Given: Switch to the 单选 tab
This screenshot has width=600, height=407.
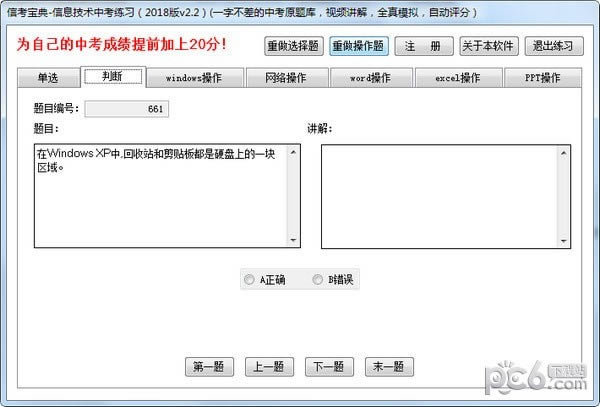Looking at the screenshot, I should tap(49, 78).
